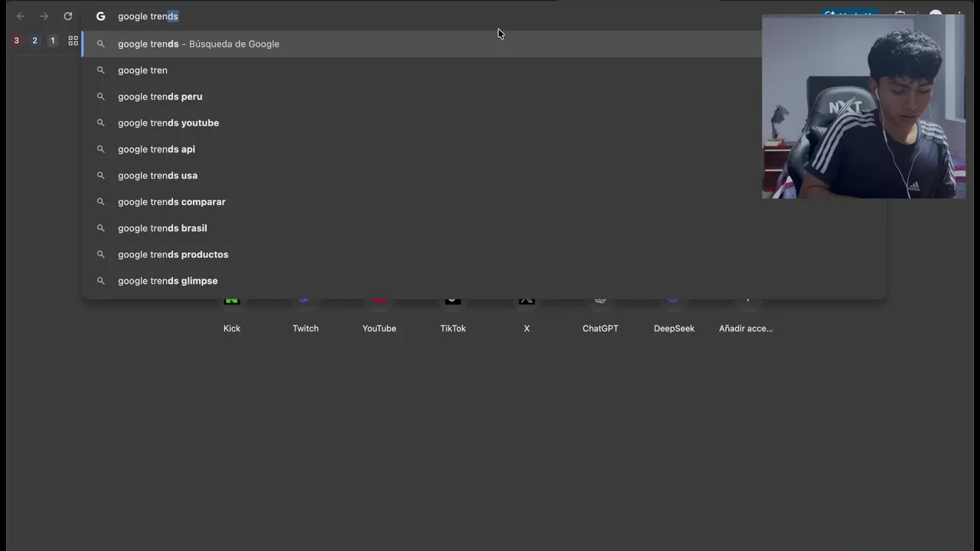Click magnifier icon beside 'google trends comparar'
The height and width of the screenshot is (551, 980).
100,202
